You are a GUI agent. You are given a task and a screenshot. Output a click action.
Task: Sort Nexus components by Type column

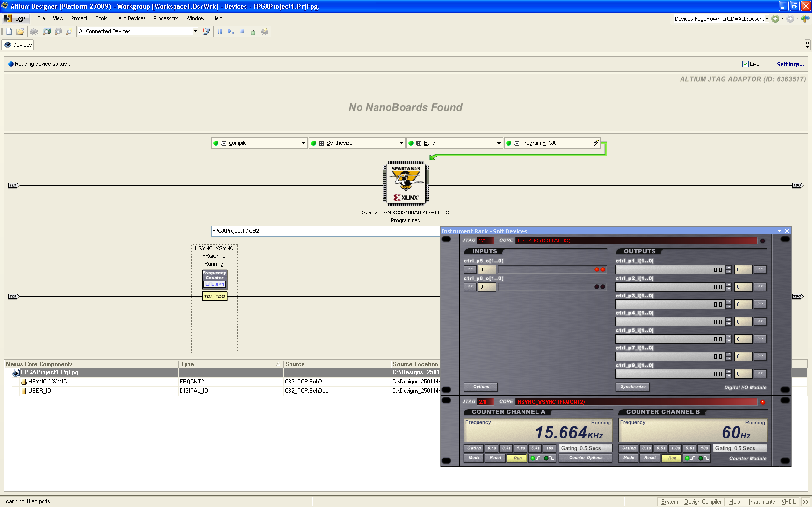(x=231, y=364)
